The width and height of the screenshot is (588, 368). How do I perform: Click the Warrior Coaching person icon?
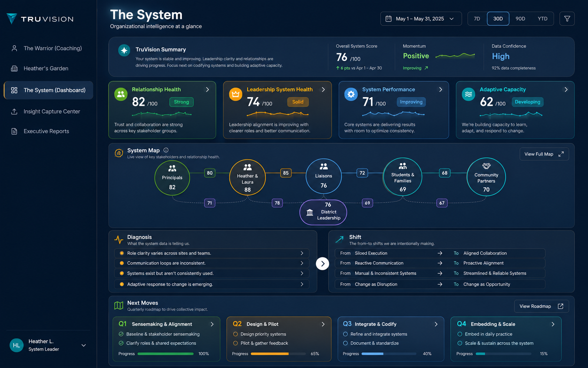14,48
